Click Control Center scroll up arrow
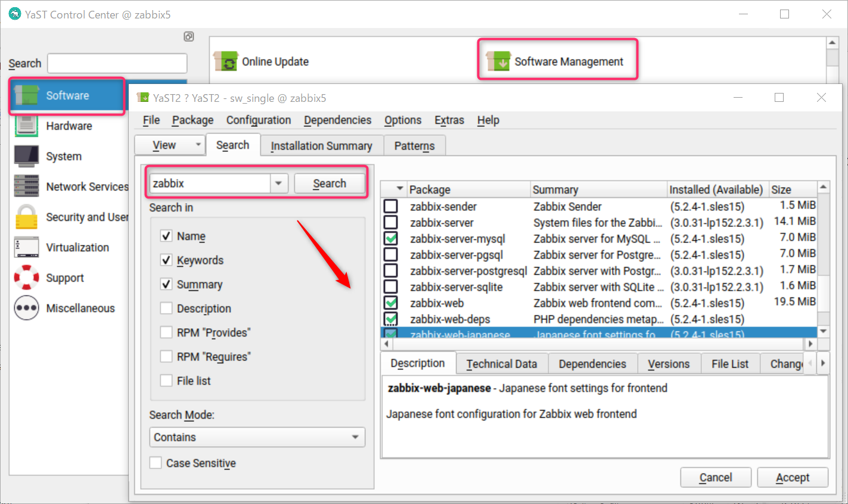The width and height of the screenshot is (848, 504). coord(833,43)
